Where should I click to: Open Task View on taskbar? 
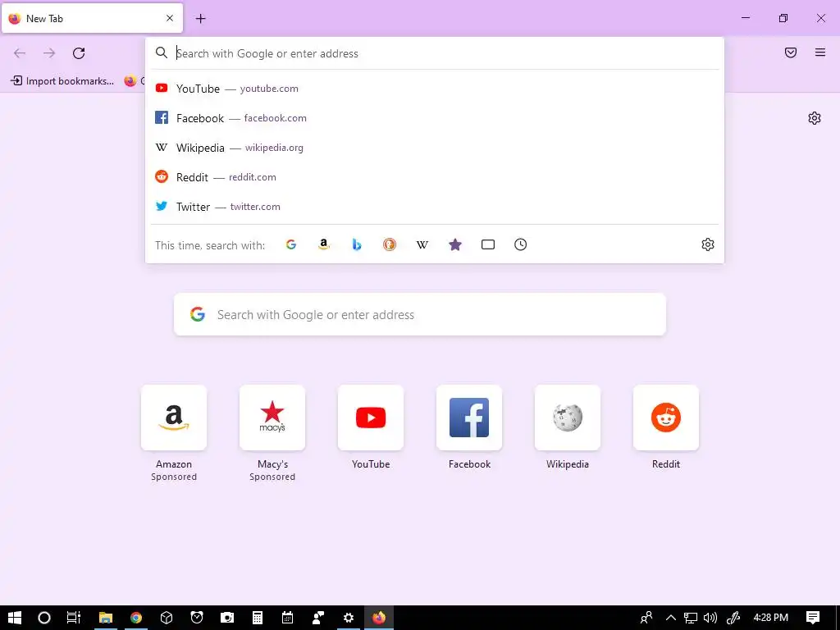(x=73, y=618)
